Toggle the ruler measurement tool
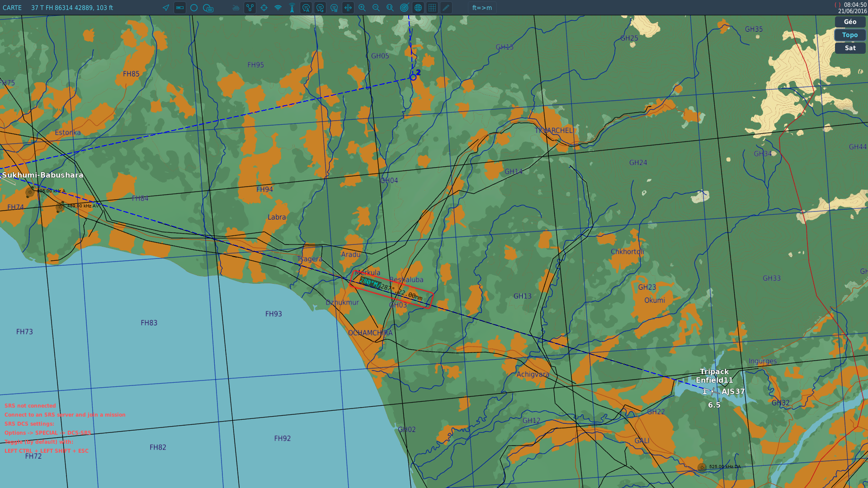Screen dimensions: 868x488 [180, 8]
